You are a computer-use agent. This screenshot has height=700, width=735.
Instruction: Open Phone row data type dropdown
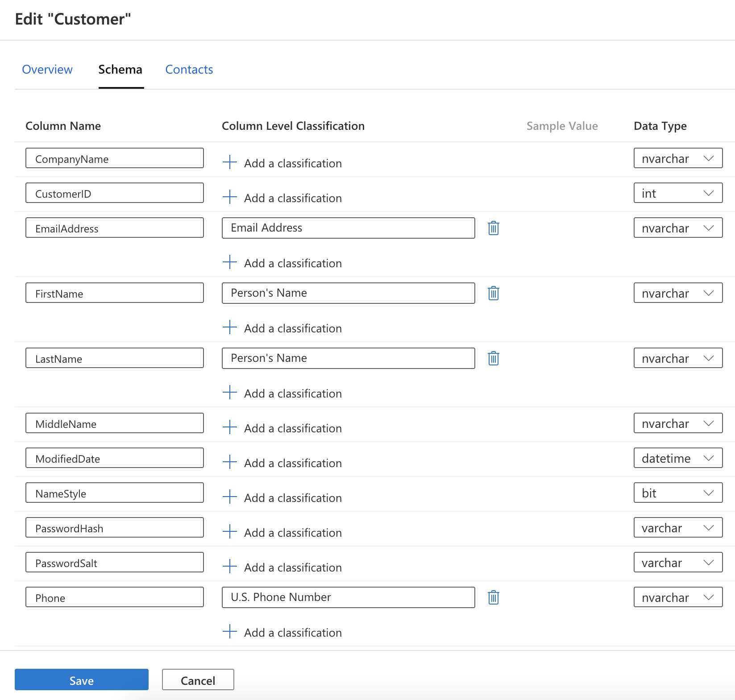(677, 597)
